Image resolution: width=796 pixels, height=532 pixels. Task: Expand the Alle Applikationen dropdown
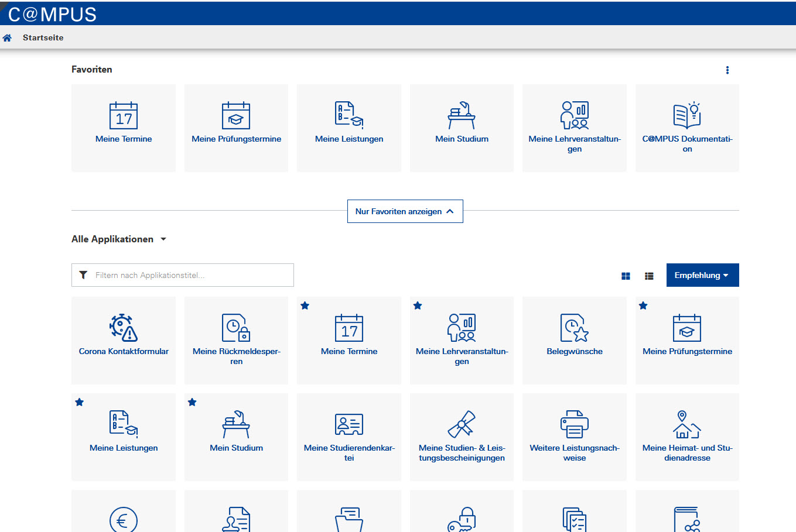pyautogui.click(x=119, y=239)
